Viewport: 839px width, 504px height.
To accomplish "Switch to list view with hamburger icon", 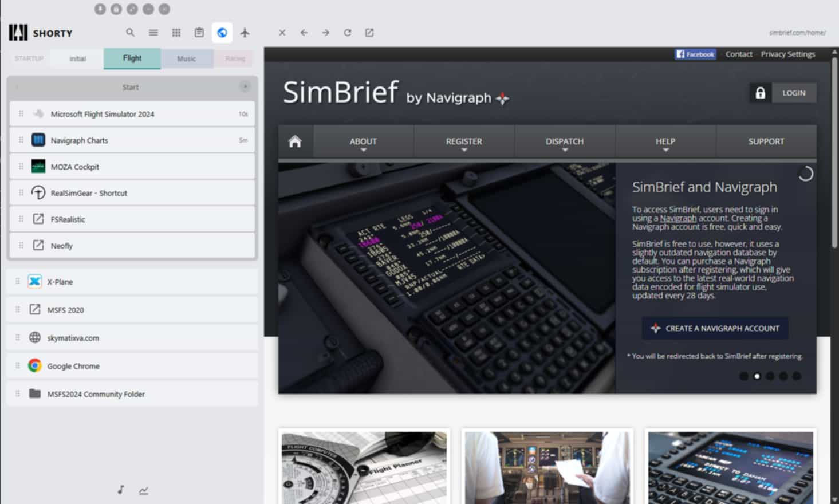I will tap(153, 33).
